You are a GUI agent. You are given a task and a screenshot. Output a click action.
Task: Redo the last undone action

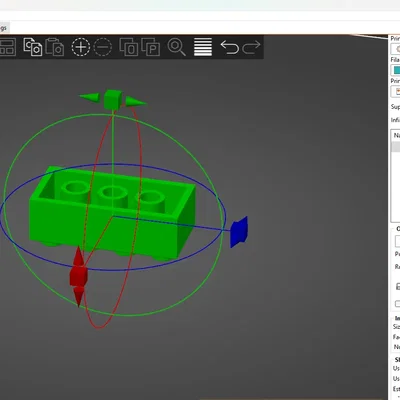[251, 47]
